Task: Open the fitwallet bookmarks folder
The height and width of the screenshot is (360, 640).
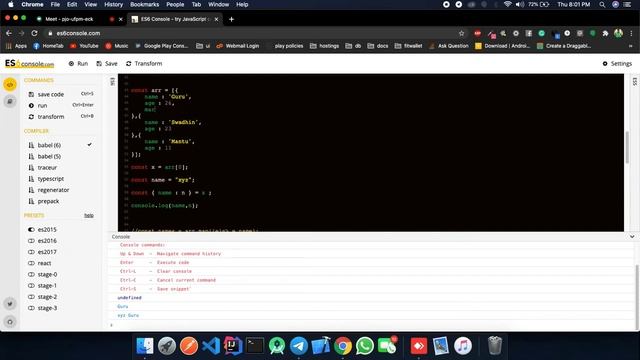Action: 408,46
